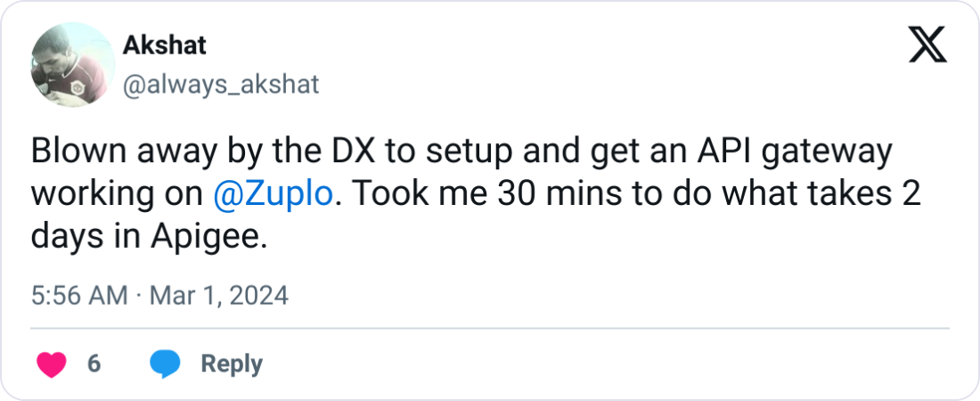Click the blue reply speech bubble icon
The height and width of the screenshot is (401, 980).
166,364
